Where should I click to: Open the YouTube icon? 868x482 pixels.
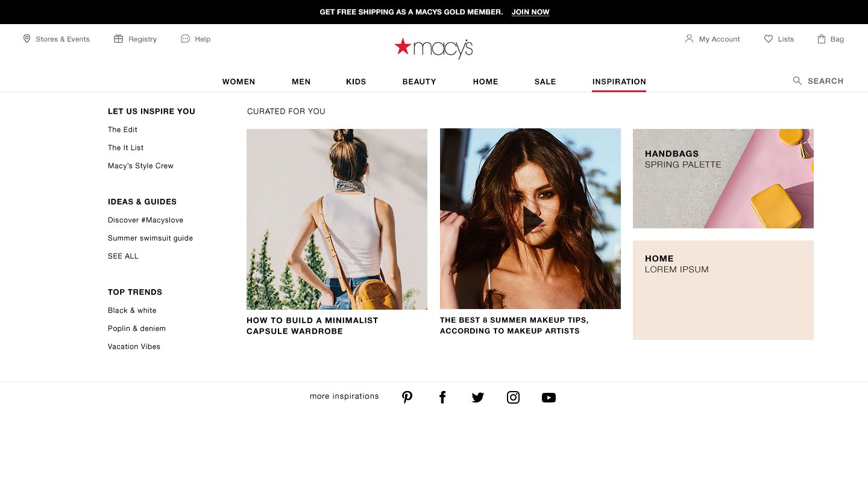pos(549,398)
